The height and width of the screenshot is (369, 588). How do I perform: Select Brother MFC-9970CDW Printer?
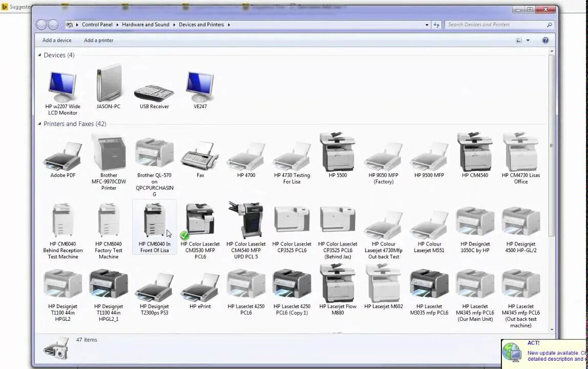(109, 162)
